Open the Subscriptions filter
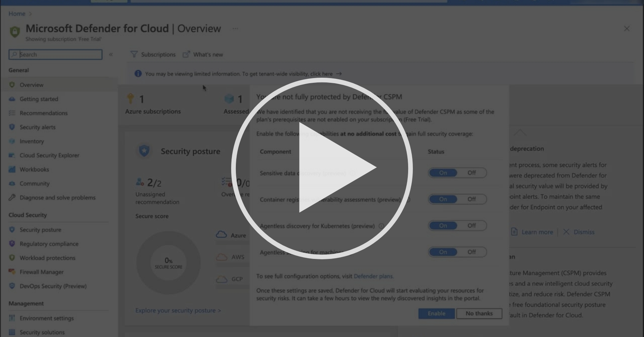 154,54
